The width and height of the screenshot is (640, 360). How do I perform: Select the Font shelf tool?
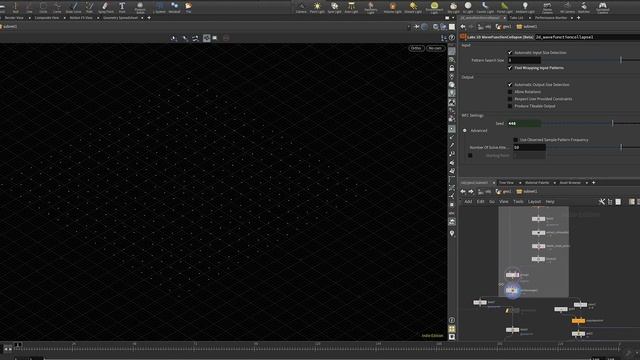122,7
